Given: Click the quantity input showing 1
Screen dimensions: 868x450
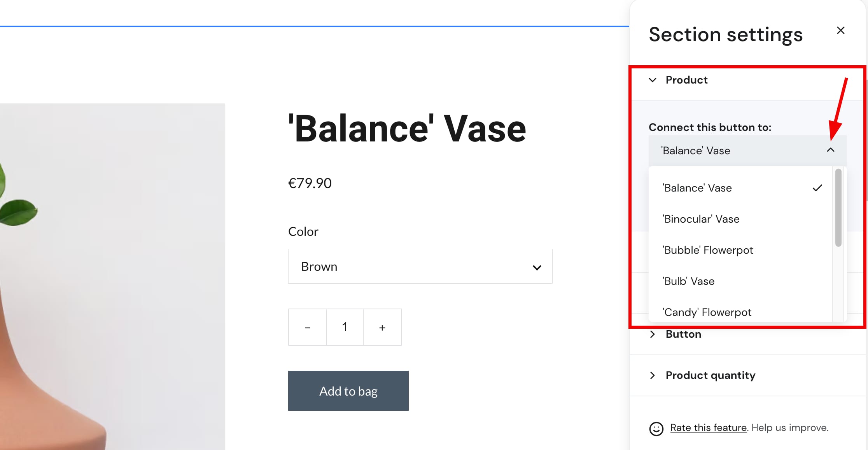Looking at the screenshot, I should click(345, 327).
